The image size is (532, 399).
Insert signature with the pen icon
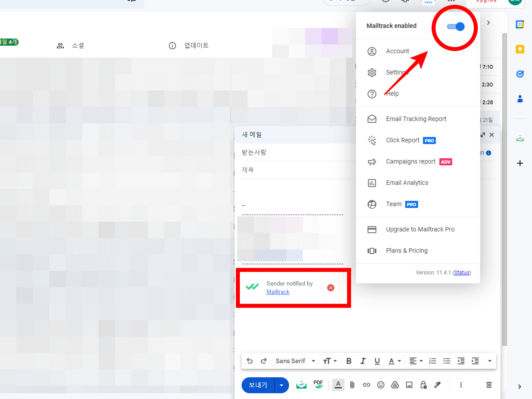coord(438,385)
